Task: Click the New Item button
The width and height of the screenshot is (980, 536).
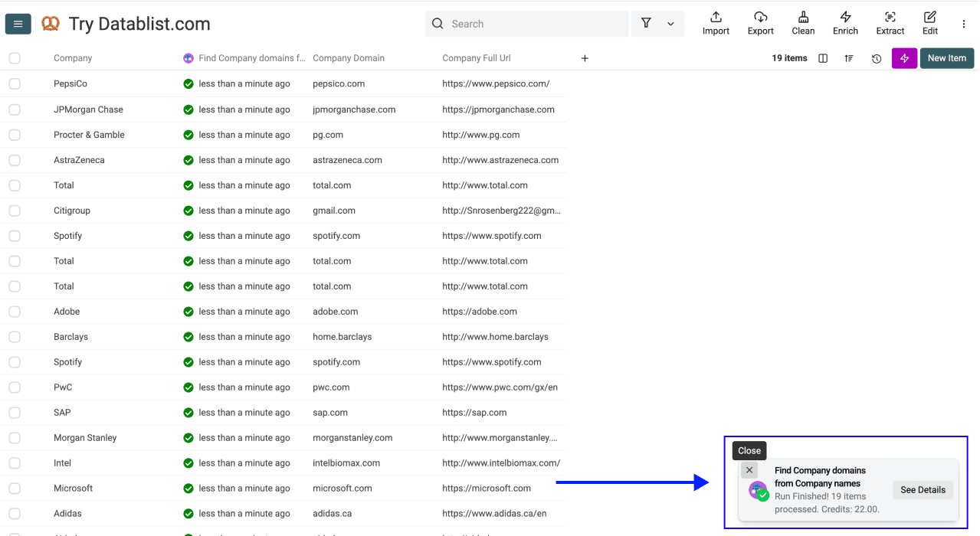Action: coord(946,57)
